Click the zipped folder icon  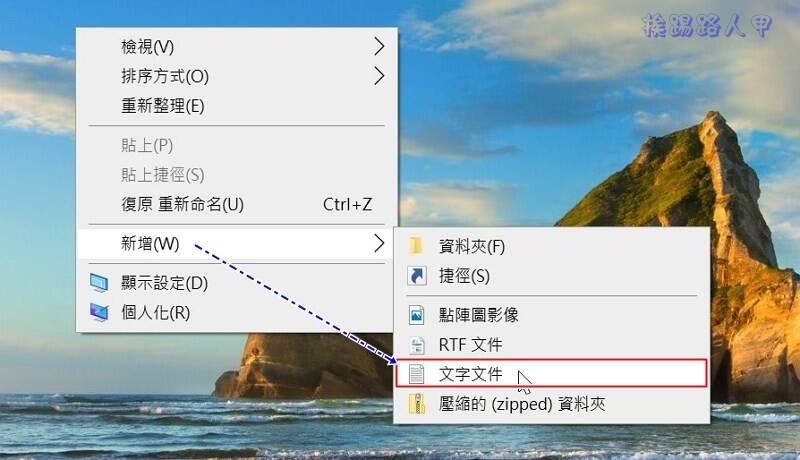416,404
